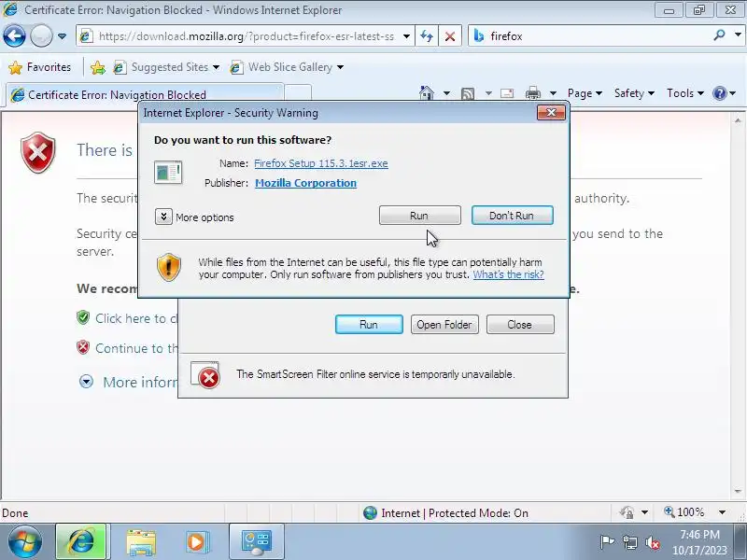The height and width of the screenshot is (560, 747).
Task: Open the Safety menu
Action: [x=634, y=93]
